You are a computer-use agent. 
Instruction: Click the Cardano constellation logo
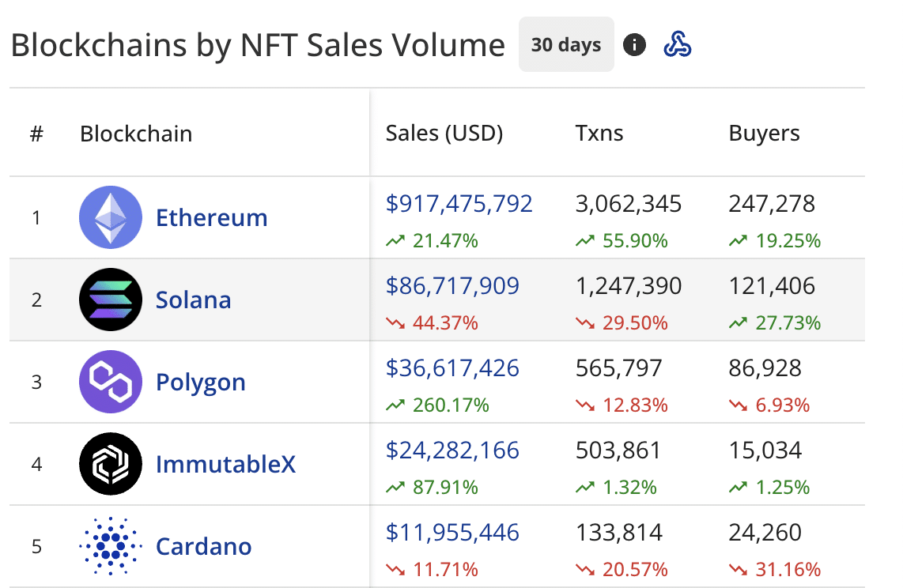(111, 545)
